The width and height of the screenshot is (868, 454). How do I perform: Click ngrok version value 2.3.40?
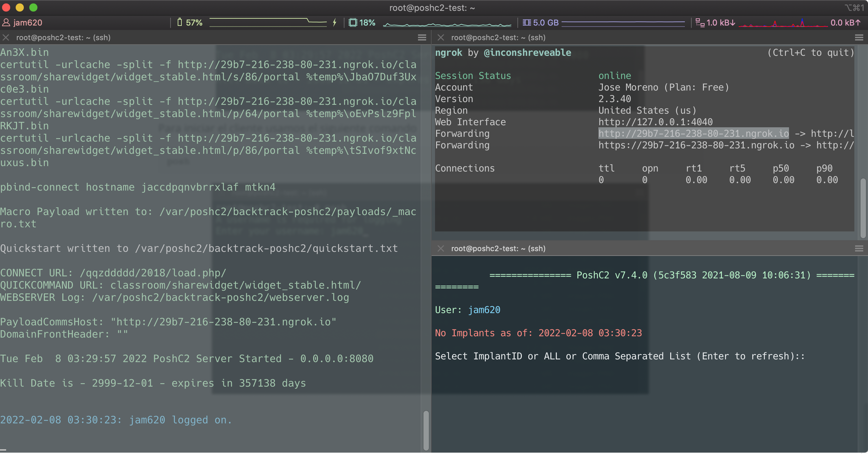[615, 99]
